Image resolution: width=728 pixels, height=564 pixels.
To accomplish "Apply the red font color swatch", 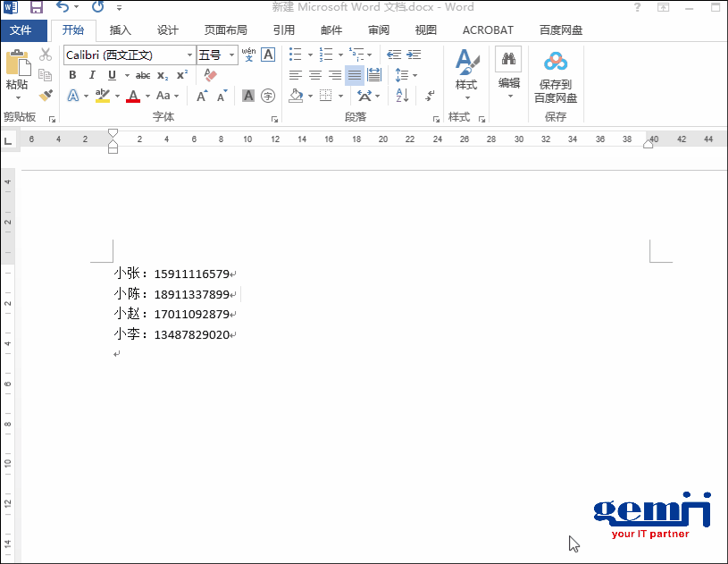I will pyautogui.click(x=133, y=96).
